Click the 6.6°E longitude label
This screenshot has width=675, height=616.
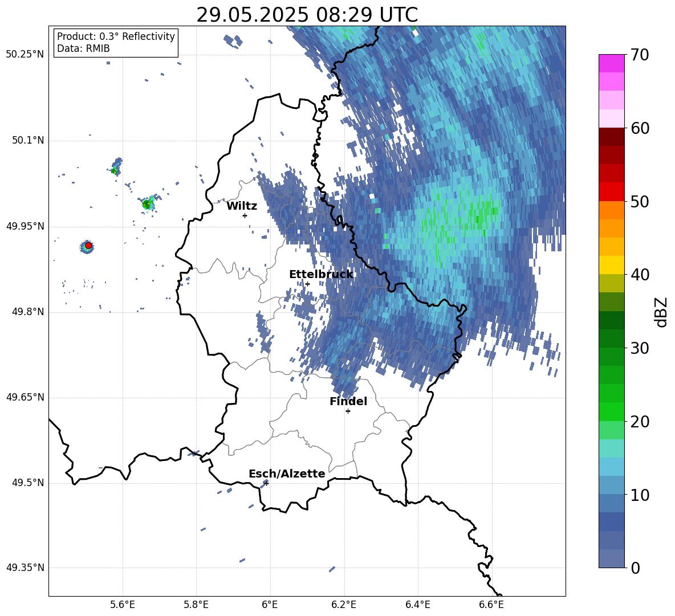click(491, 605)
